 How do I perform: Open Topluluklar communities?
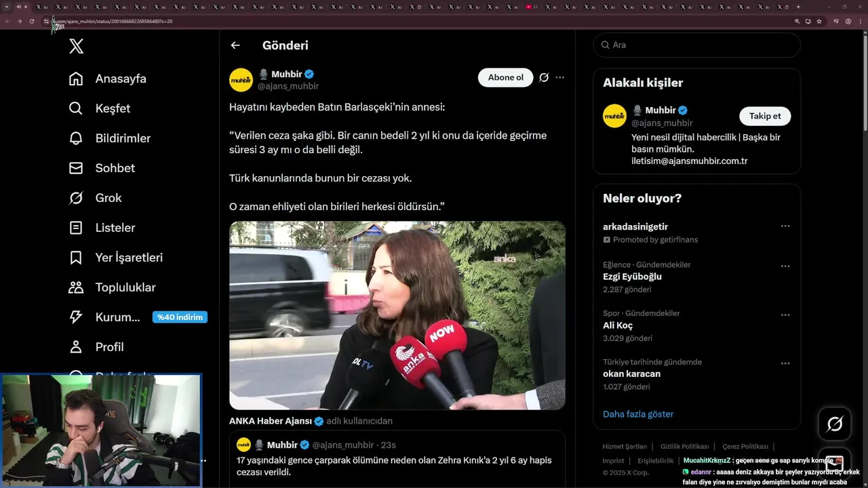coord(113,287)
